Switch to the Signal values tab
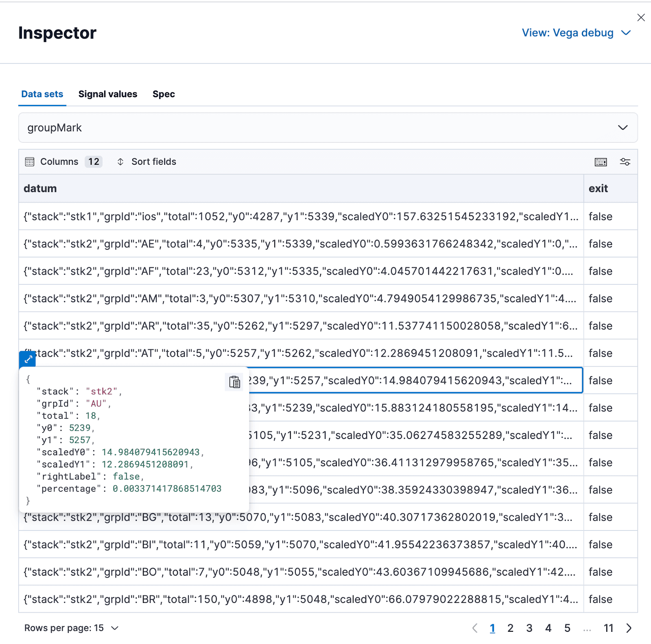Screen dimensions: 651x644 click(x=107, y=94)
